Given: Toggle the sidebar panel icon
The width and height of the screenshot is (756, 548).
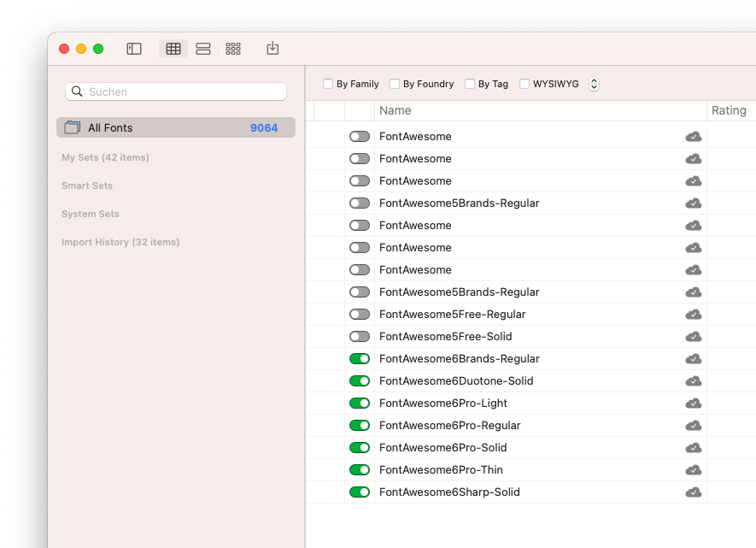Looking at the screenshot, I should click(134, 49).
